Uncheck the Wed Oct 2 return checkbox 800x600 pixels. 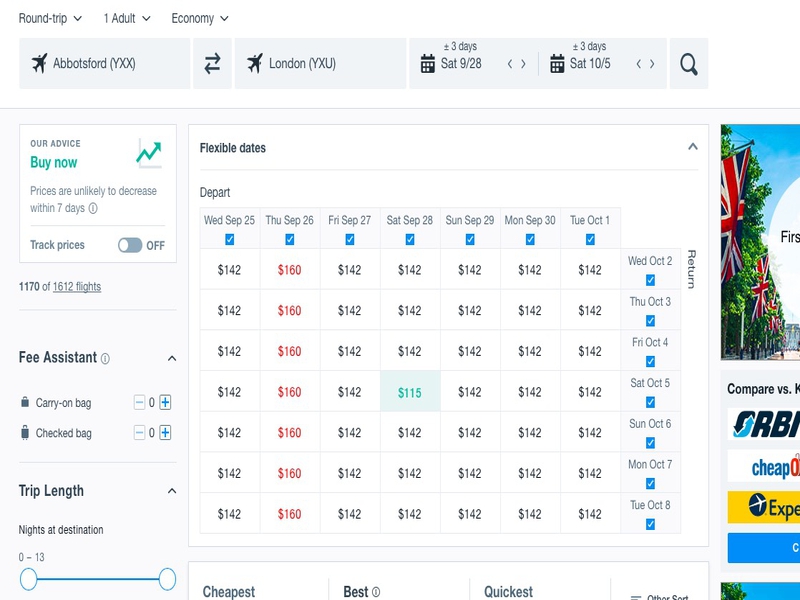point(651,280)
